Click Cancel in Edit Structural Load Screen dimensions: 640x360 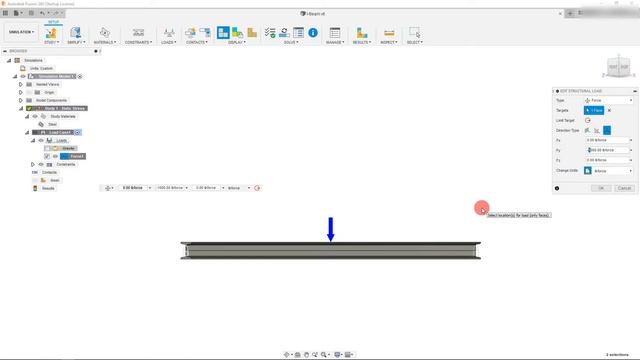tap(624, 188)
